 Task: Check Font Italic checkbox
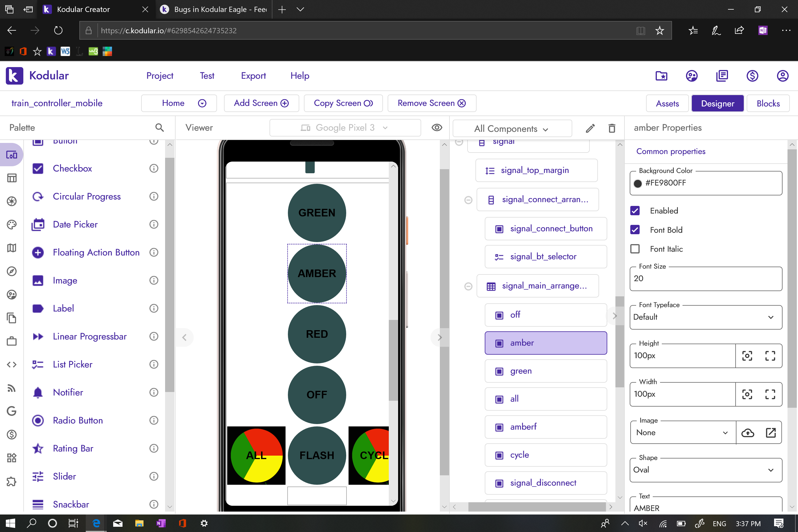[635, 249]
